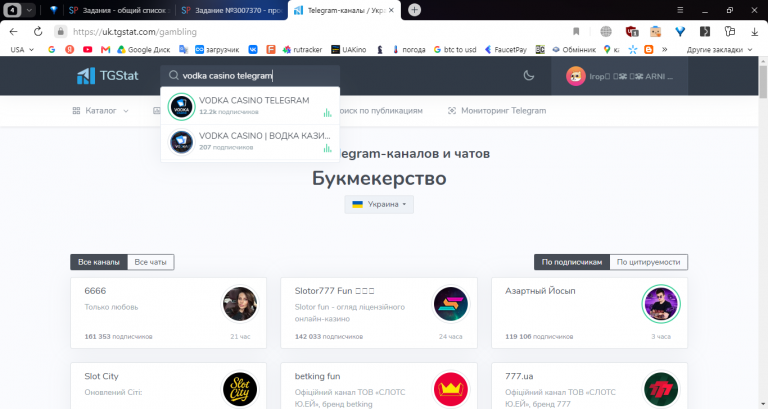Open the rutracker bookmark
Image resolution: width=768 pixels, height=409 pixels.
coord(303,49)
